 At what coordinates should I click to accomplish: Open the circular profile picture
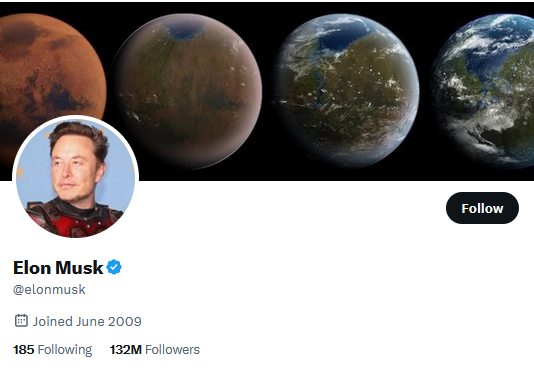tap(75, 177)
